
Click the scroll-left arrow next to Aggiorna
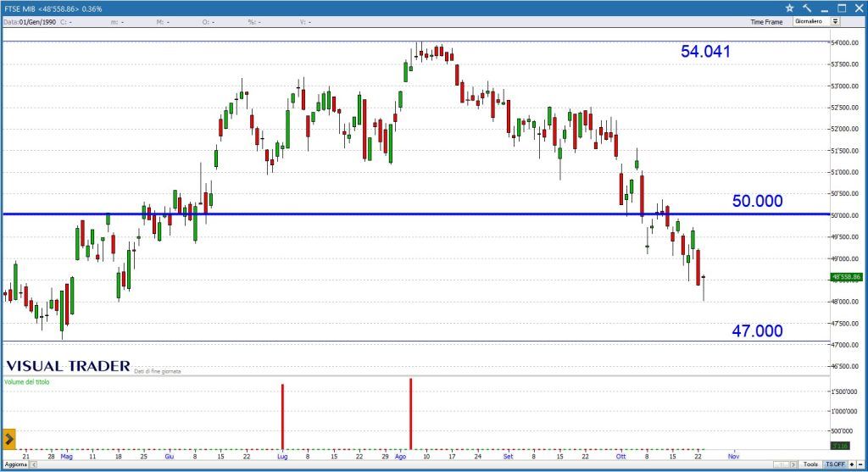point(34,464)
